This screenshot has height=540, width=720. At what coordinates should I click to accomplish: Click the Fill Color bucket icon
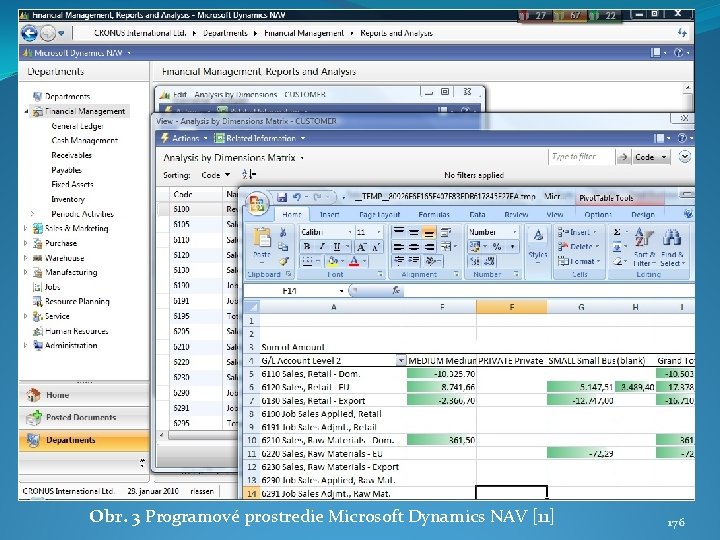(x=332, y=262)
